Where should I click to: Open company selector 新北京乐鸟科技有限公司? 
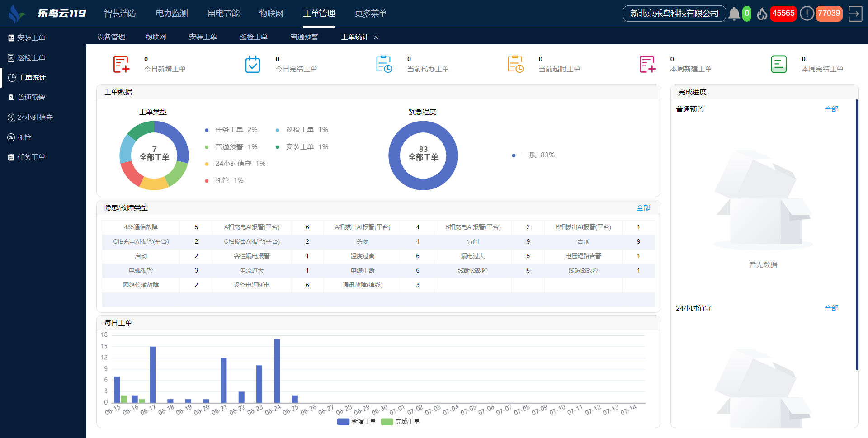click(674, 14)
